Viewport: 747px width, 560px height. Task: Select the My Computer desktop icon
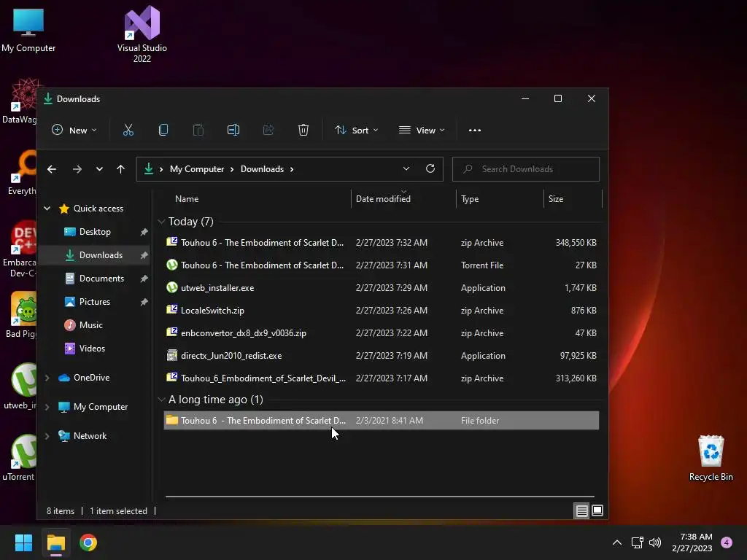coord(28,29)
